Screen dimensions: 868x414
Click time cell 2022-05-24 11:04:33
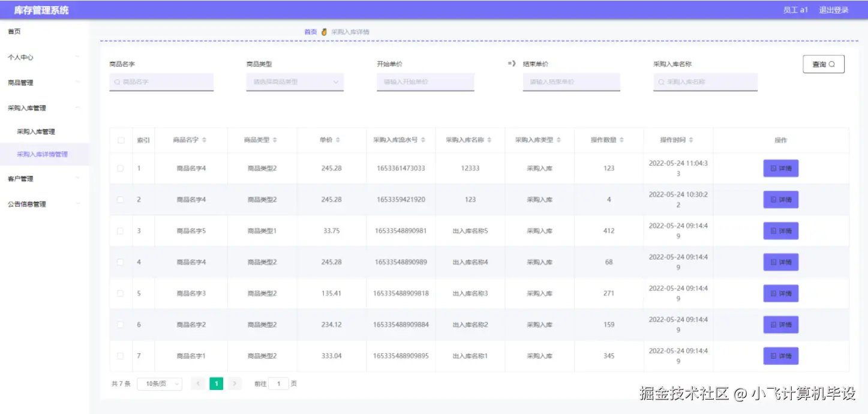click(678, 168)
